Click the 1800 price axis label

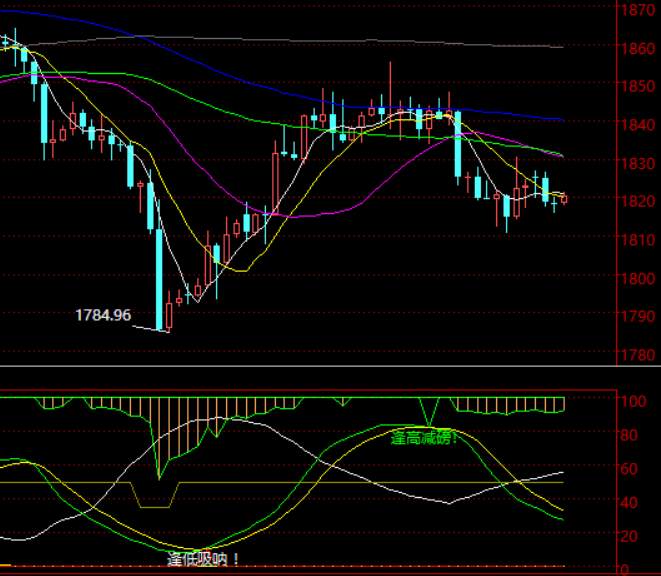coord(638,278)
